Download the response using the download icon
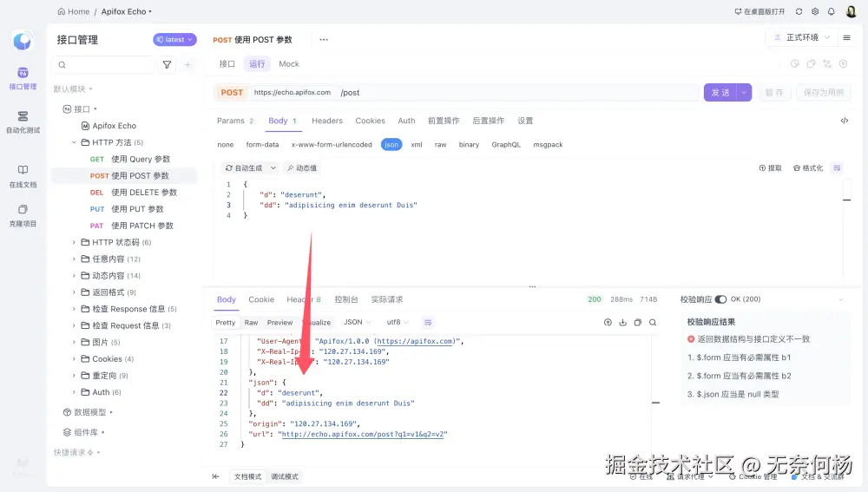The width and height of the screenshot is (868, 492). (622, 322)
